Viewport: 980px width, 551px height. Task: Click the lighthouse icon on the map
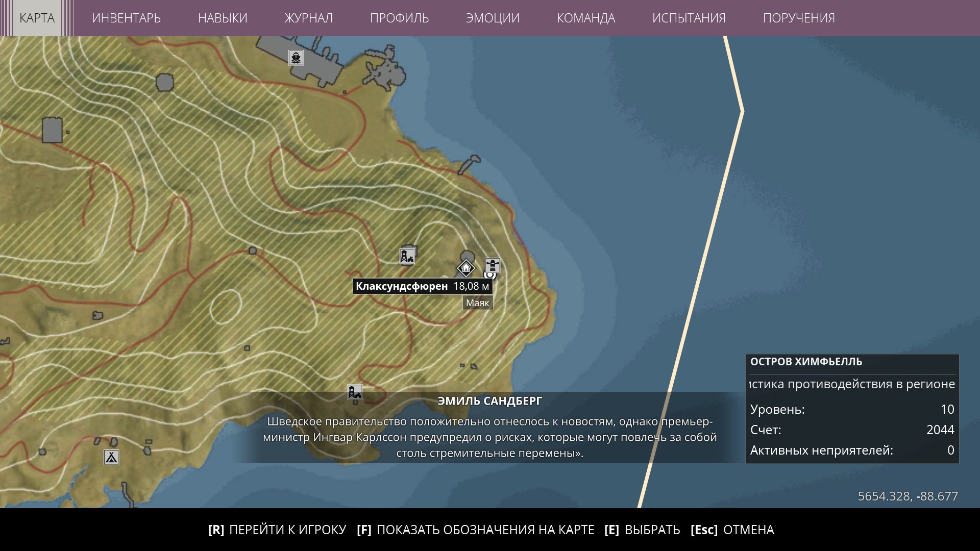point(493,265)
